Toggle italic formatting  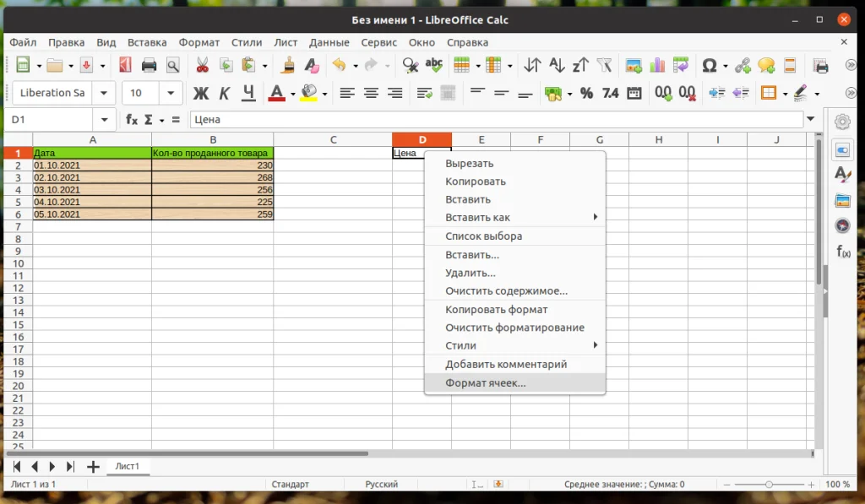click(224, 94)
